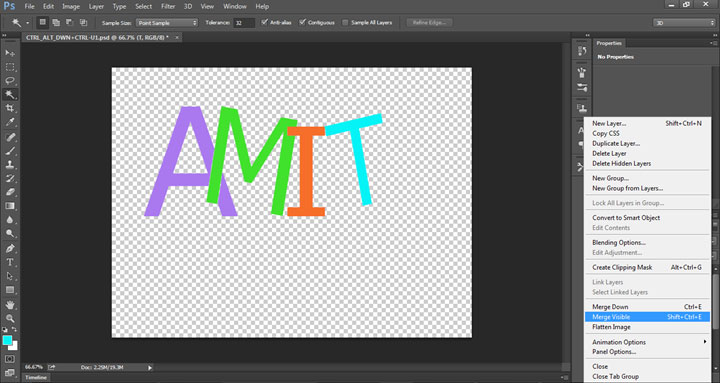Select the Magic Wand tool in toolbox
The image size is (720, 383).
(x=10, y=95)
